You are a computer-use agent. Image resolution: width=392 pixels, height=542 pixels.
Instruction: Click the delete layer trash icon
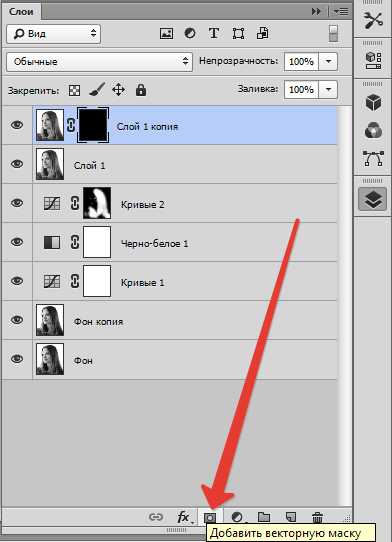click(317, 517)
